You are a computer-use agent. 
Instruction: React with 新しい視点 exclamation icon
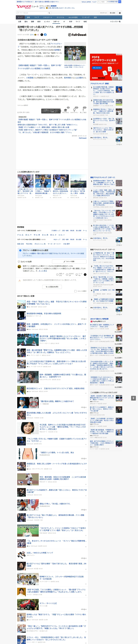tap(83, 110)
